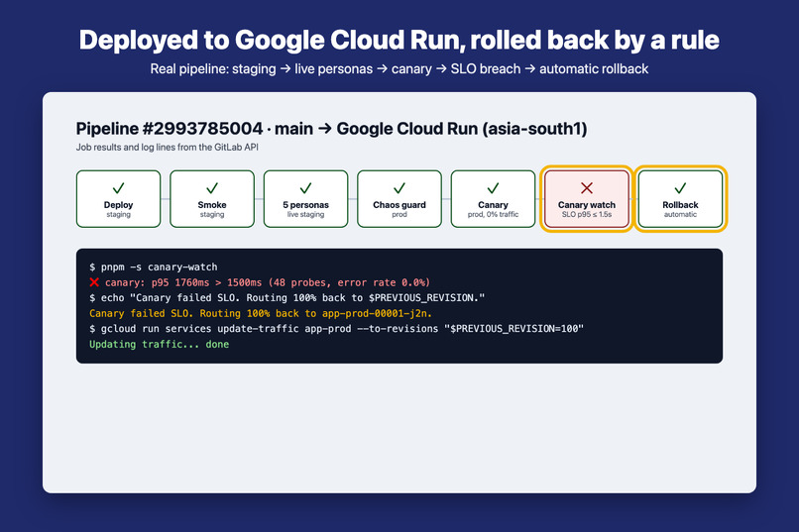Click the Chaos guard prod stage card
The width and height of the screenshot is (799, 532).
399,198
